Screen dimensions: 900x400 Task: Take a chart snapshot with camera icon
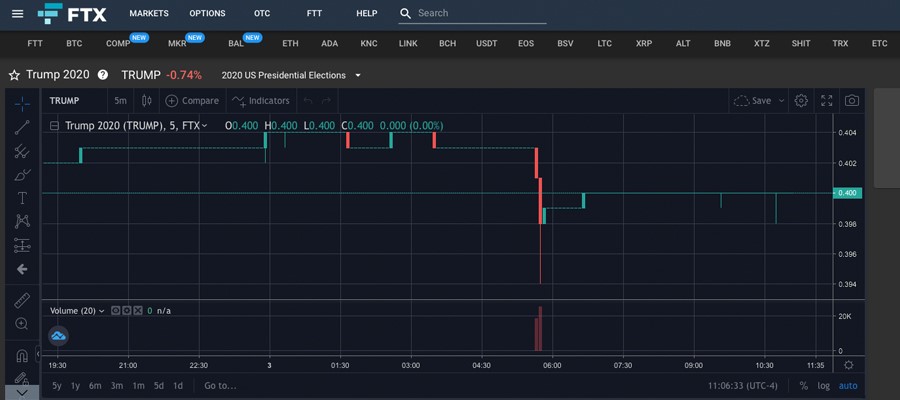pyautogui.click(x=852, y=100)
